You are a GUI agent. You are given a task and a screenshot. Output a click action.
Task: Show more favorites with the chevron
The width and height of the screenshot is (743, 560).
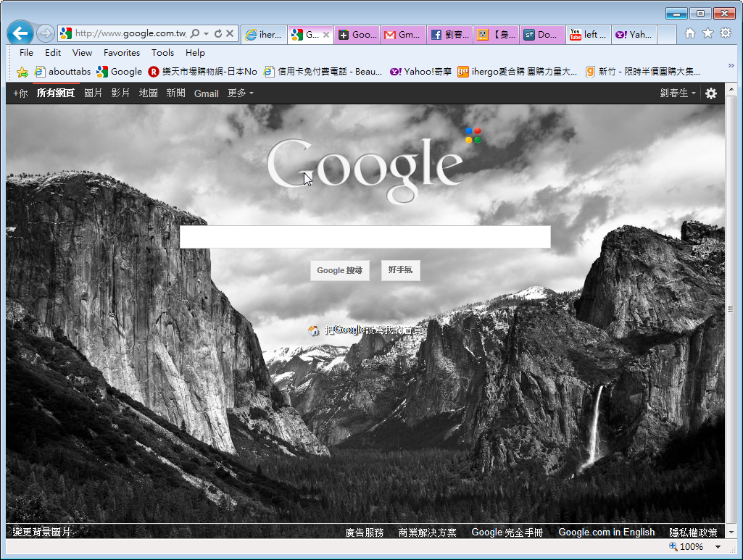point(731,66)
